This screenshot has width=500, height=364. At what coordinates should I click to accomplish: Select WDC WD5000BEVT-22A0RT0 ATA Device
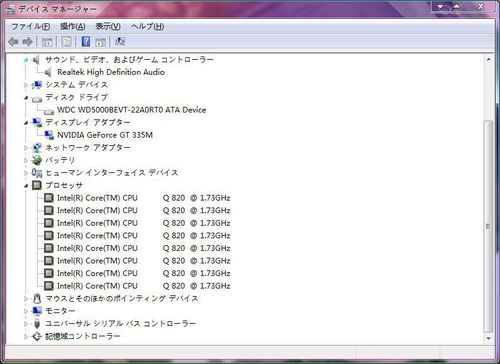pyautogui.click(x=132, y=110)
